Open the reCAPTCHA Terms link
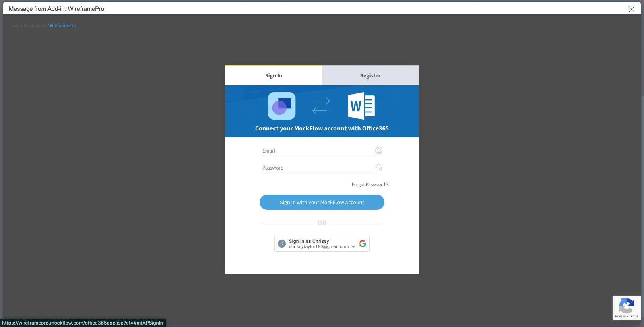This screenshot has width=644, height=327. tap(634, 316)
